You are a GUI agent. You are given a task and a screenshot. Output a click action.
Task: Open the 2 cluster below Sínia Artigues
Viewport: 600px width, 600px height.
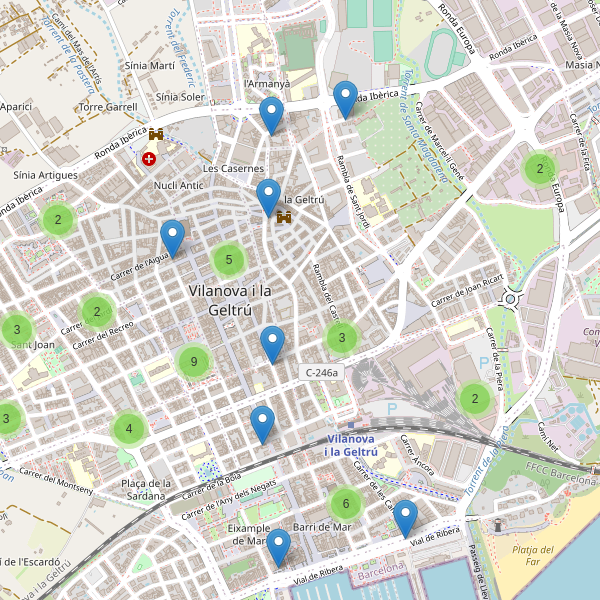58,220
